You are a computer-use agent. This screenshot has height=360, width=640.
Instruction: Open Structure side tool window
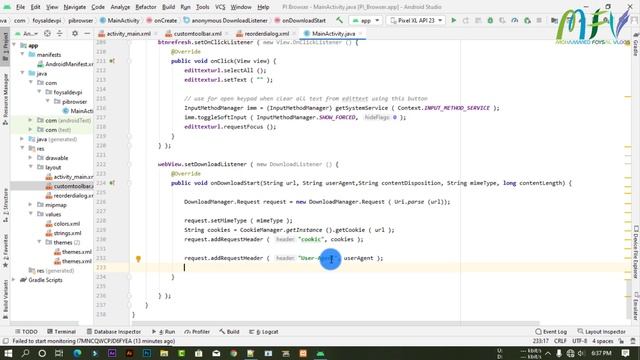(x=5, y=205)
